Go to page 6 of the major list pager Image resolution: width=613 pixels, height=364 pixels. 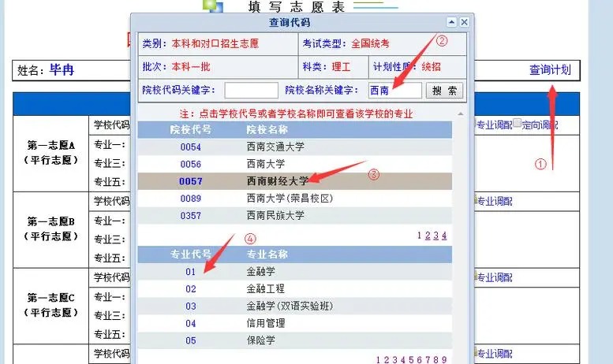(x=419, y=360)
